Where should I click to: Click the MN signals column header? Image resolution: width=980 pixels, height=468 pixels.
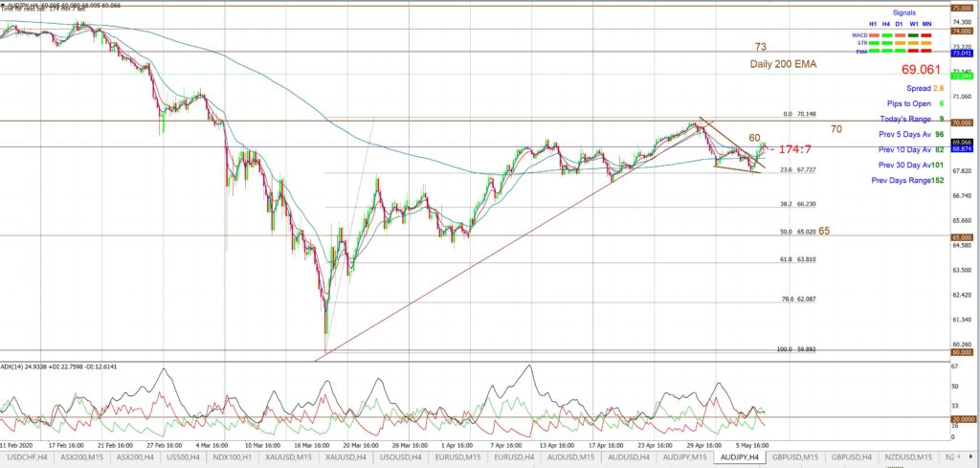[x=926, y=24]
